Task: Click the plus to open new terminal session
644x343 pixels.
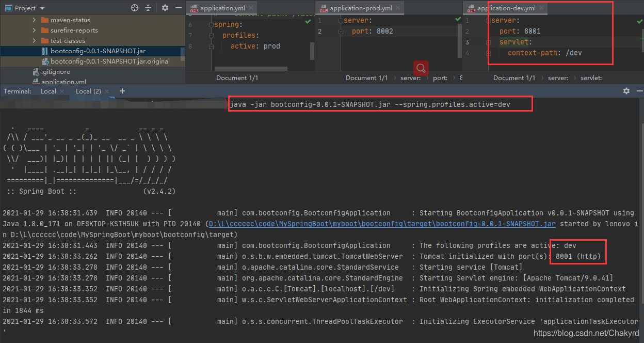Action: coord(122,91)
